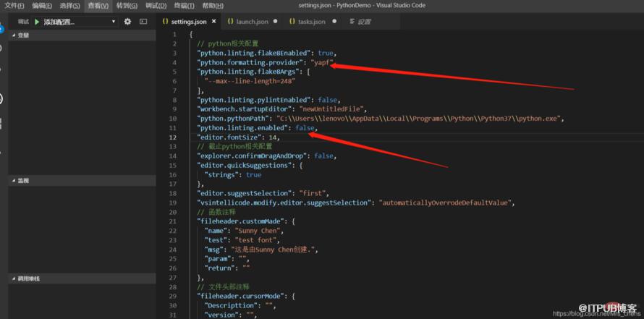Click the "Sunny Chen" name value
Viewport: 644px width, 319px height.
click(x=258, y=231)
